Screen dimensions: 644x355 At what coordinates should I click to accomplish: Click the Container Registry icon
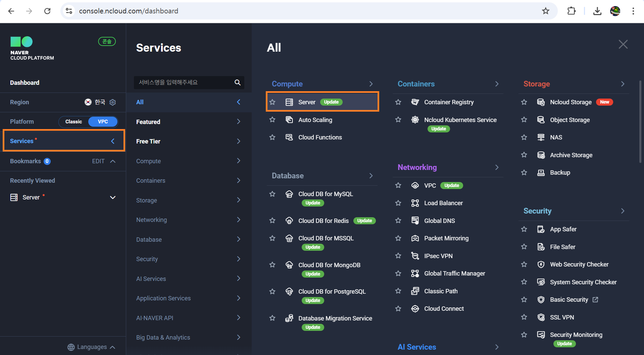click(415, 102)
